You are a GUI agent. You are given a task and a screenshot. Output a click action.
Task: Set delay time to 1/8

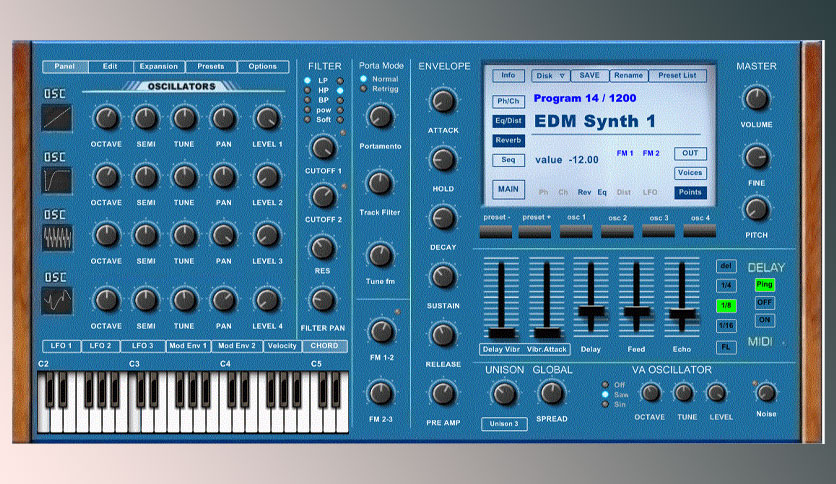click(x=726, y=305)
